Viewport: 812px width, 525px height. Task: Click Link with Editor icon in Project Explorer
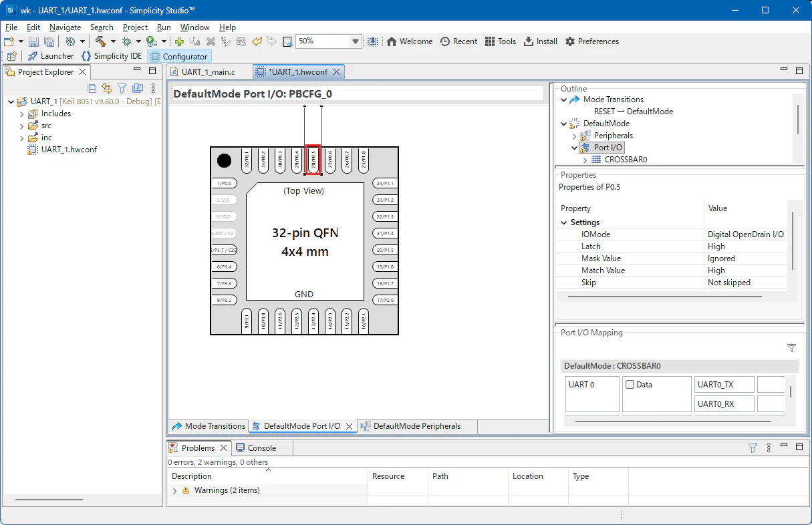point(107,88)
